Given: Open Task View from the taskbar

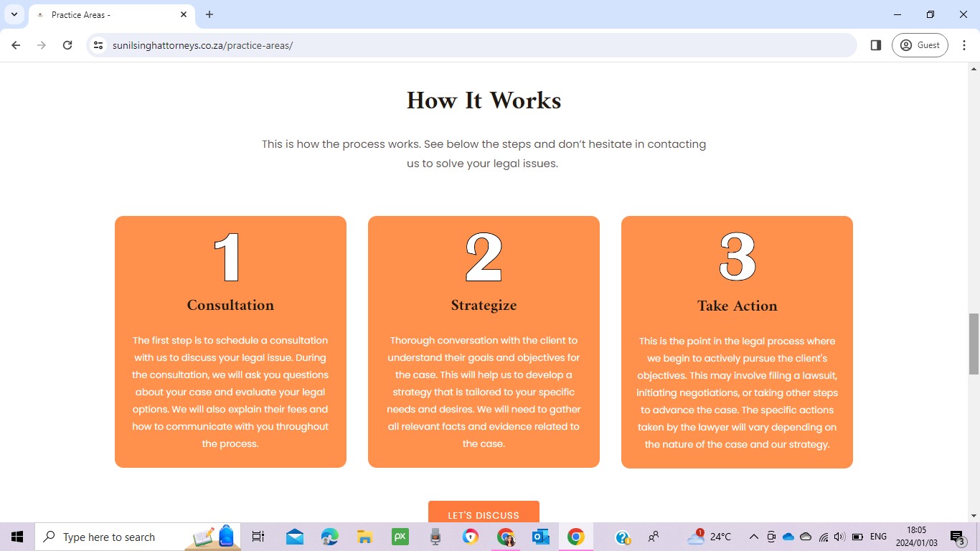Looking at the screenshot, I should click(258, 537).
